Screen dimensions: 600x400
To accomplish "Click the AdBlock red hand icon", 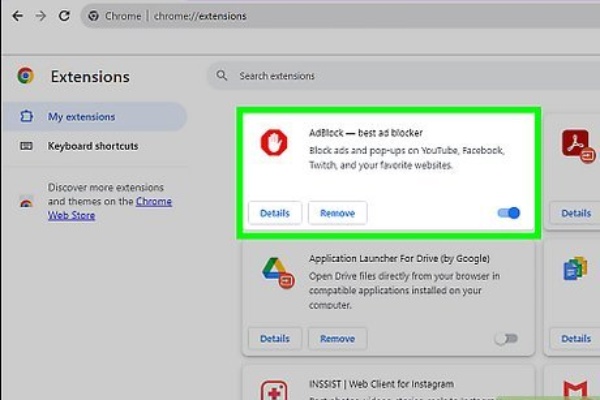I will (x=274, y=142).
